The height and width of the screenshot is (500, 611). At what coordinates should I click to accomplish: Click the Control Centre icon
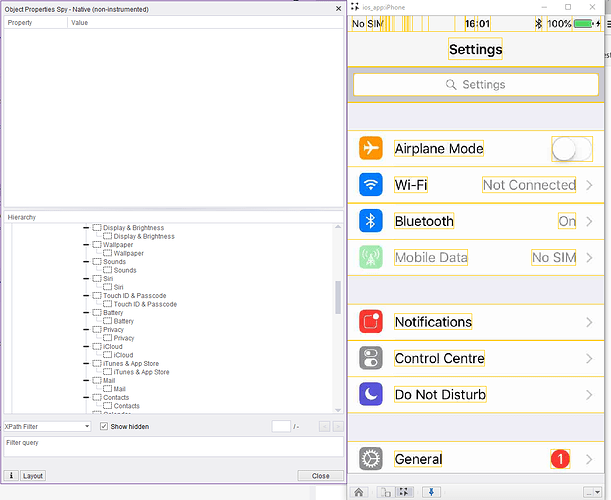coord(372,358)
